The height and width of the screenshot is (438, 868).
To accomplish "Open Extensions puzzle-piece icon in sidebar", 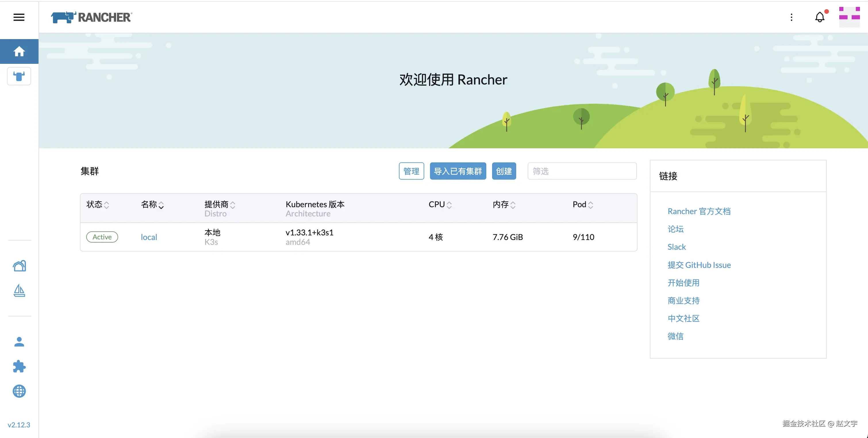I will 19,366.
